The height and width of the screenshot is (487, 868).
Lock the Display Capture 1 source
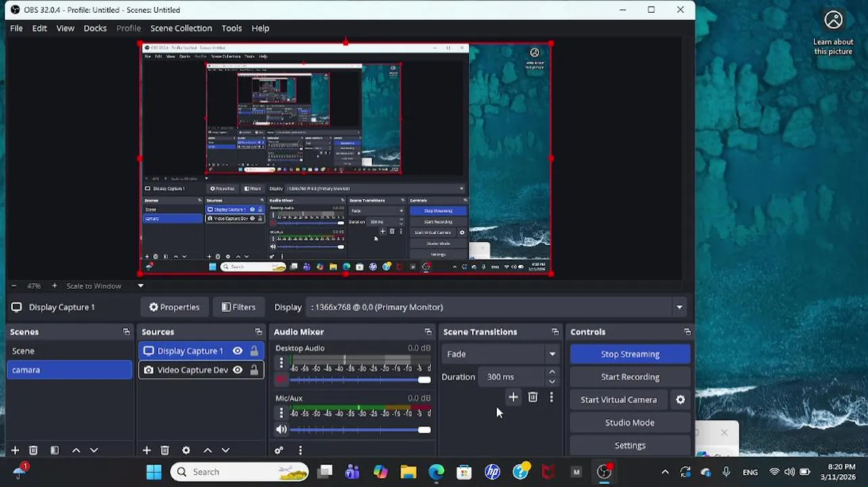[254, 351]
